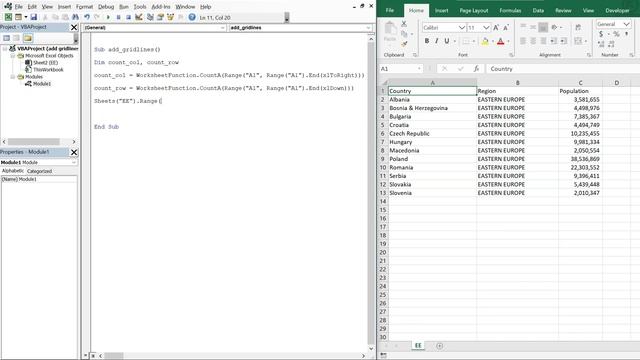Save the VBA project with the floppy icon
Image resolution: width=640 pixels, height=360 pixels.
point(33,17)
